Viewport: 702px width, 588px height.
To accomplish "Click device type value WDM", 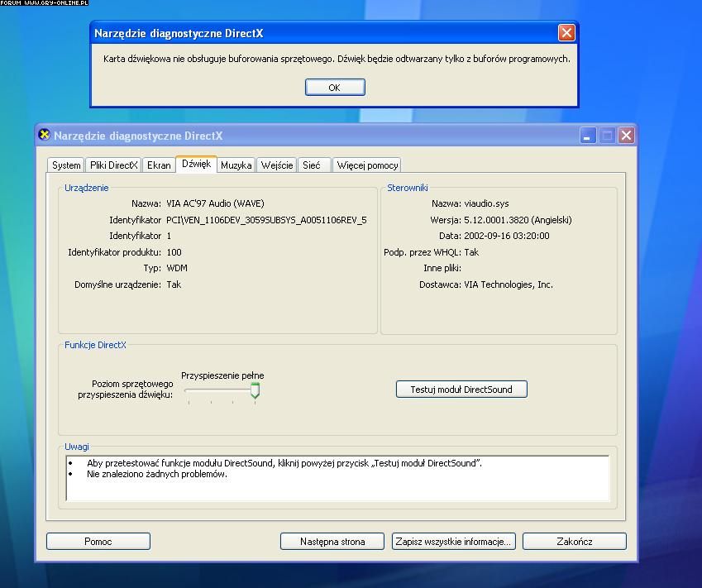I will coord(177,268).
